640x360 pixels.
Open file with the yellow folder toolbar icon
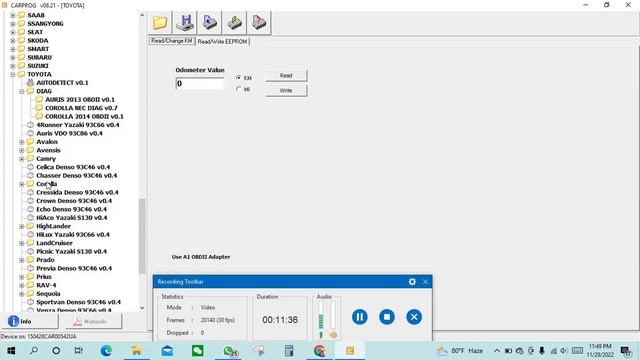pyautogui.click(x=160, y=22)
